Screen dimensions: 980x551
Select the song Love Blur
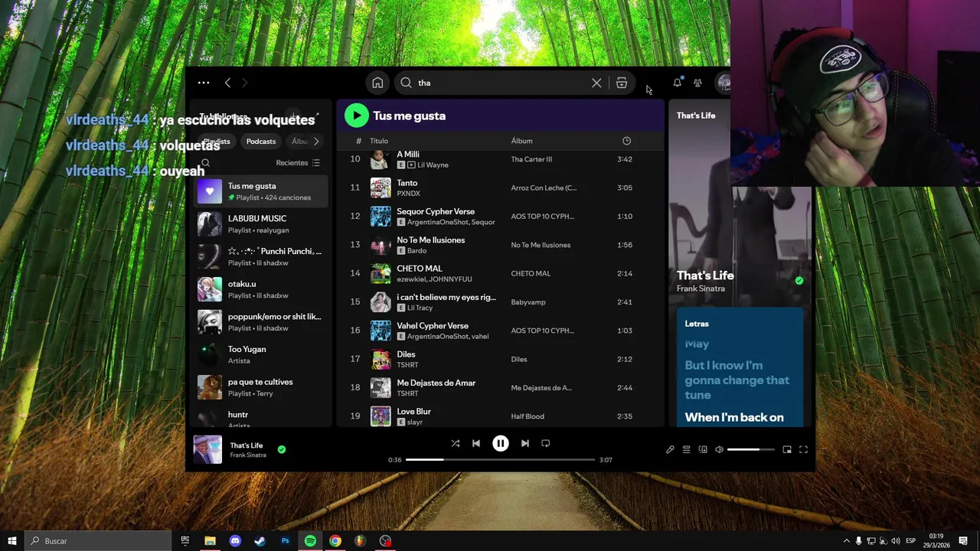[x=413, y=412]
